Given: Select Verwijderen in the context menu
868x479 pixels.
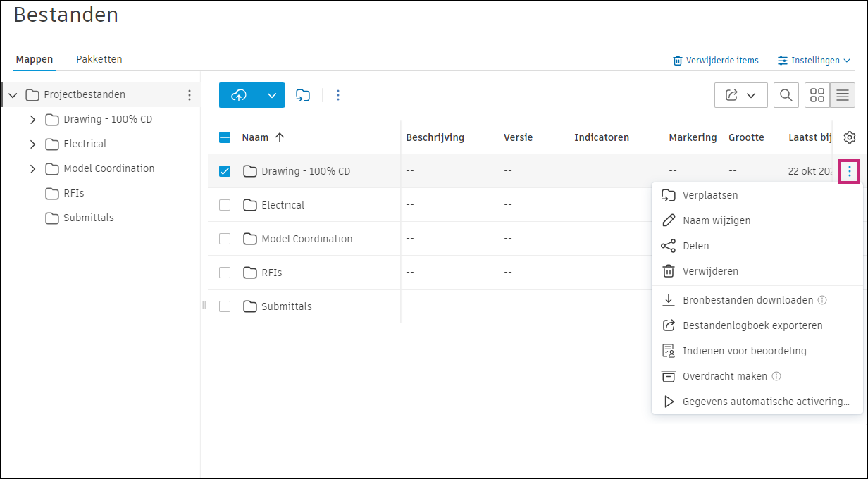Looking at the screenshot, I should (x=710, y=271).
